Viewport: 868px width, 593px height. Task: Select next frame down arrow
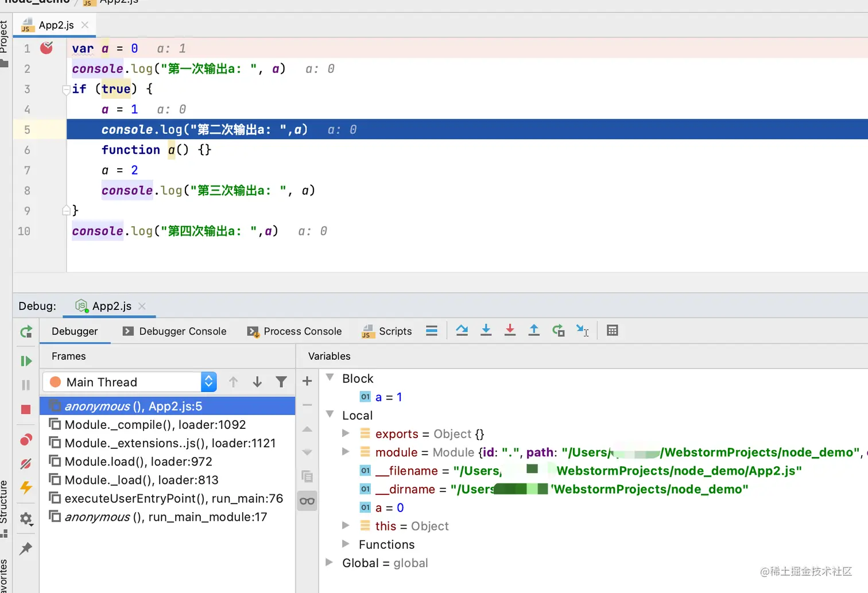[257, 382]
